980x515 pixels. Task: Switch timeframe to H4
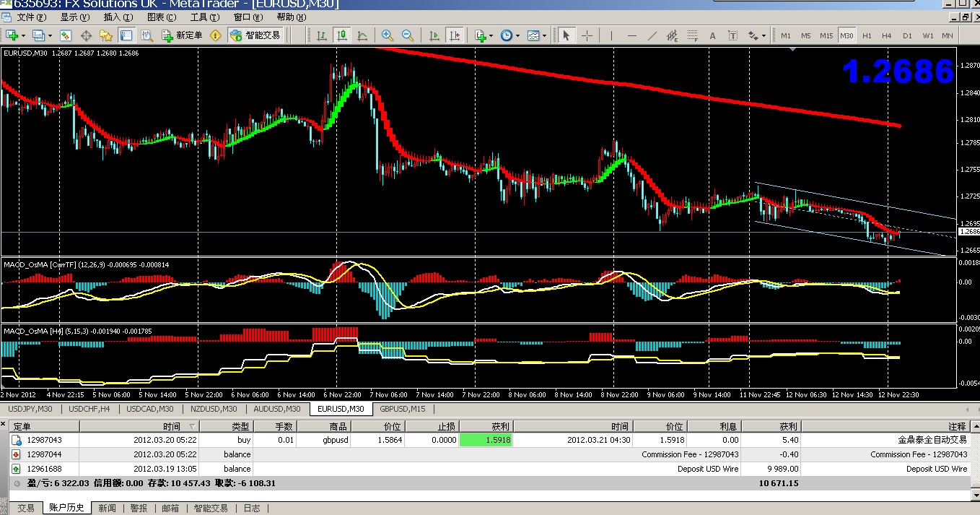(x=887, y=35)
